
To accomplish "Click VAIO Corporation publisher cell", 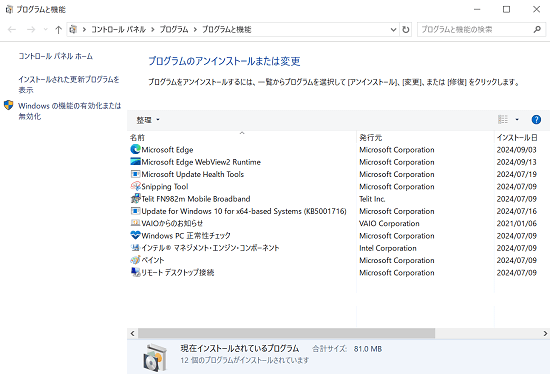I will pos(389,223).
